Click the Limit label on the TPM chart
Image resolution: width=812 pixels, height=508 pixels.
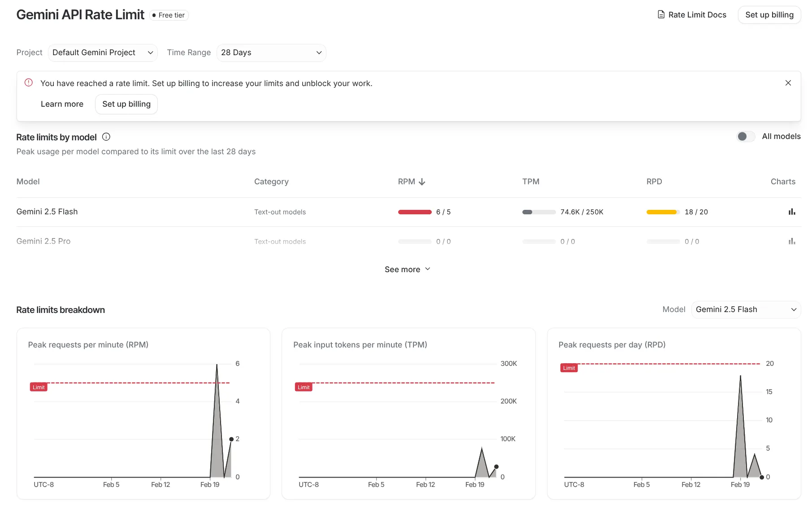[304, 387]
